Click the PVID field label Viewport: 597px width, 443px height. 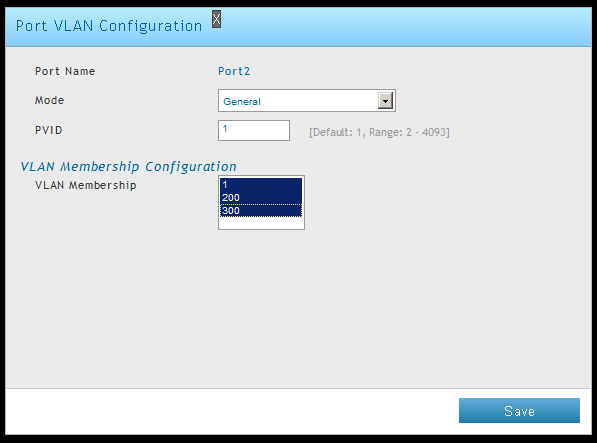click(x=48, y=130)
